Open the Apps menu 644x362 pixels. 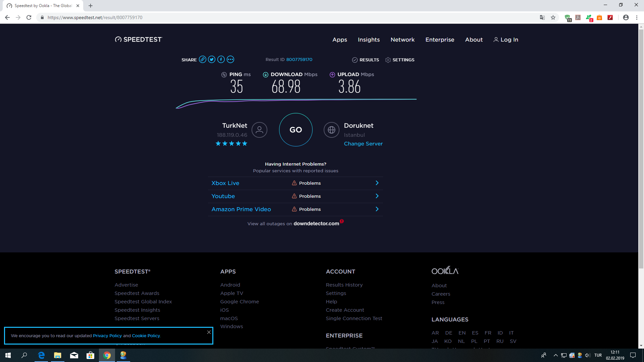[339, 40]
